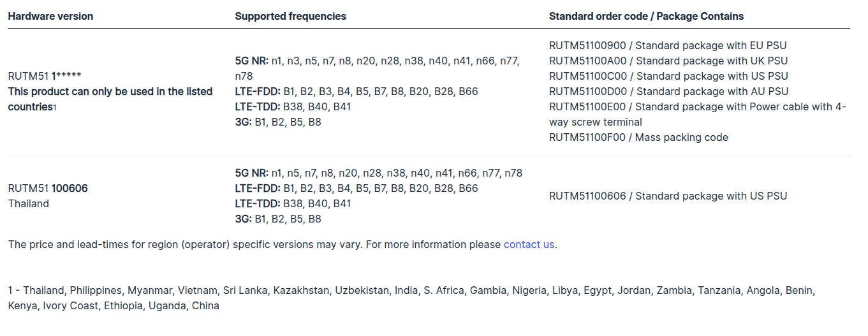Select the "RUTM51 1*****" hardware version text
Screen dimensions: 868x336
[45, 76]
